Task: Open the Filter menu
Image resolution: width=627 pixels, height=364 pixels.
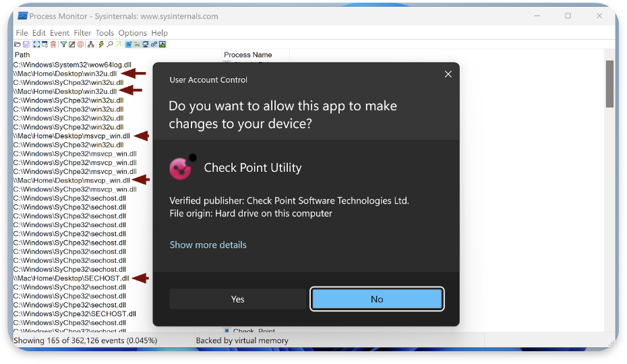Action: [82, 33]
